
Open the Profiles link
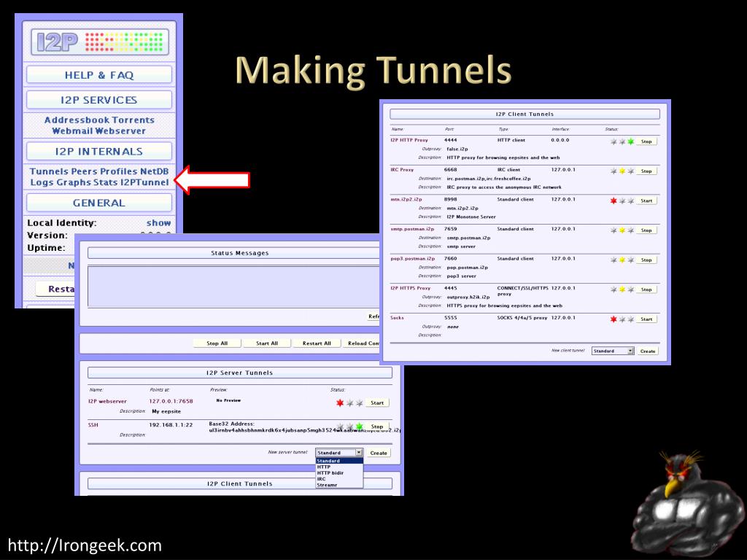click(x=117, y=171)
